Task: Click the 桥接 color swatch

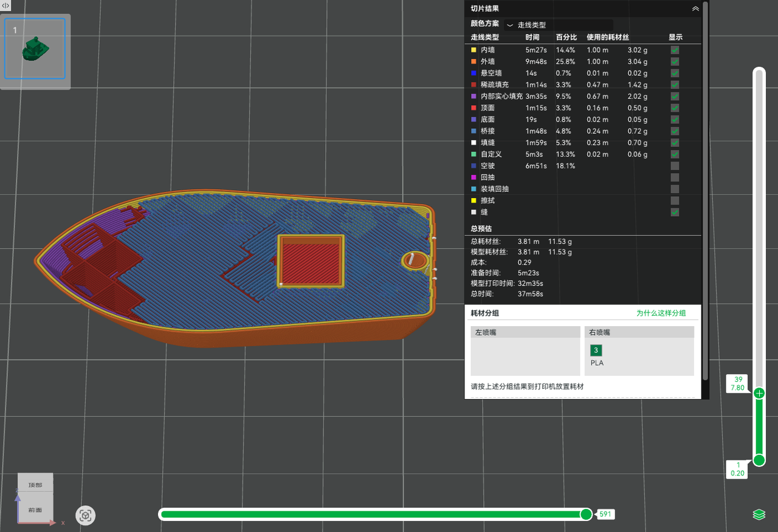Action: pyautogui.click(x=474, y=131)
